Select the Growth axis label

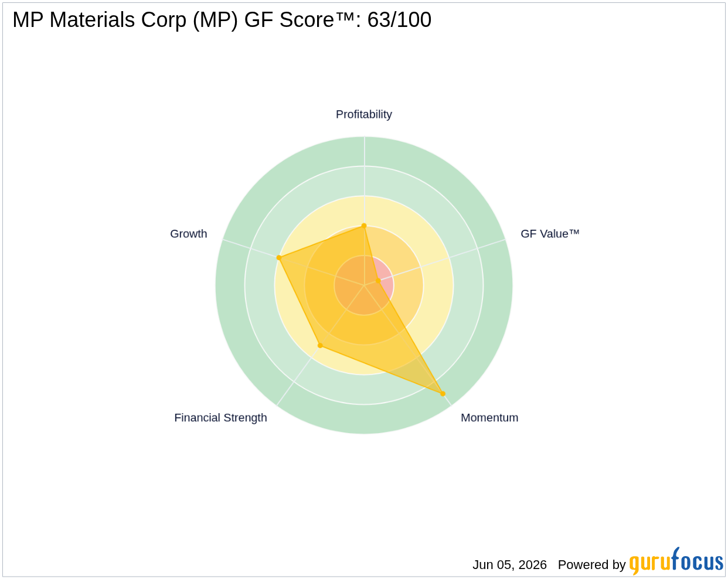click(189, 234)
